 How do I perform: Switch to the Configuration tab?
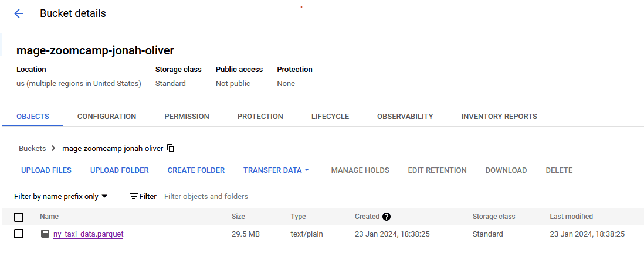[107, 117]
